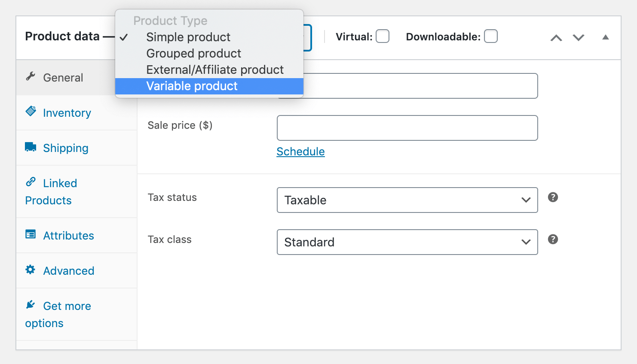Click the Schedule link under Sale price

click(300, 152)
